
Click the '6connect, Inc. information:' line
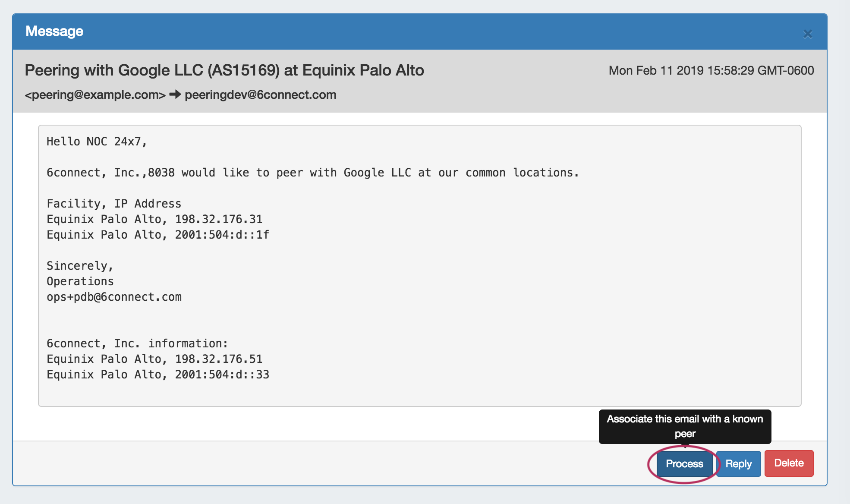(x=137, y=343)
